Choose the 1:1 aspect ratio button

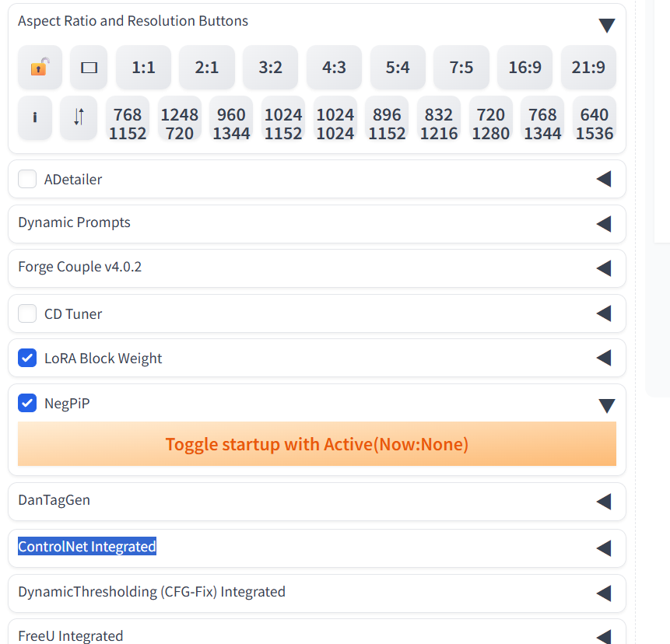point(144,68)
